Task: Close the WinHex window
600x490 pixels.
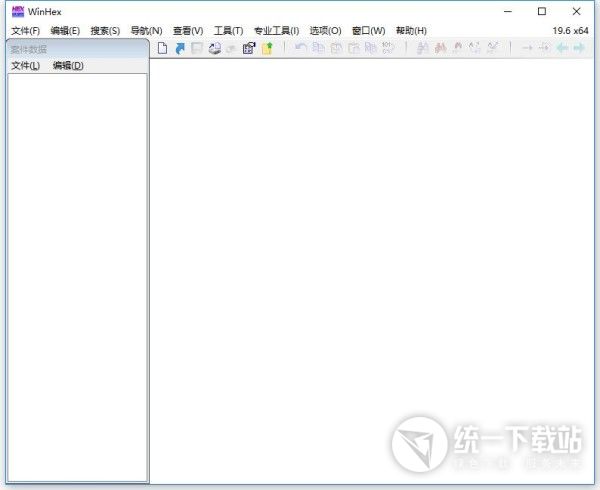Action: pos(576,11)
